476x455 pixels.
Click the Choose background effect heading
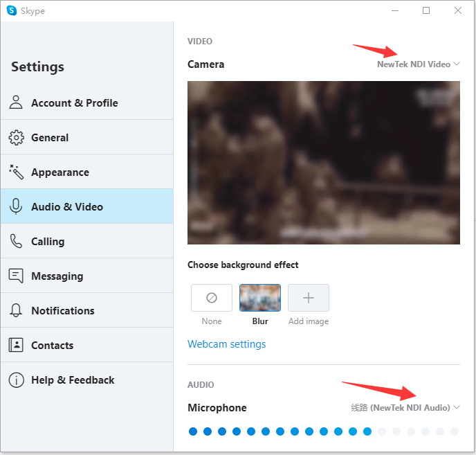[x=243, y=265]
